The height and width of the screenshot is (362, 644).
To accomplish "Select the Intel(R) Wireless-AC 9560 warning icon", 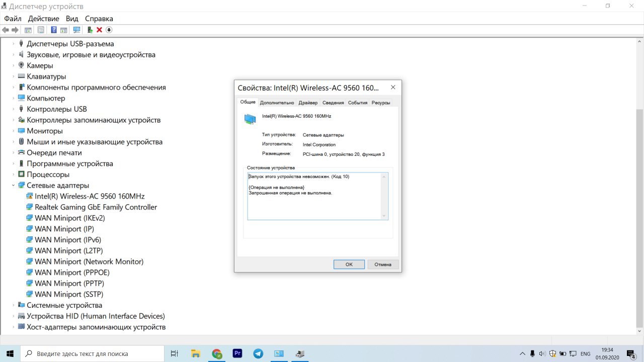I will [x=29, y=196].
